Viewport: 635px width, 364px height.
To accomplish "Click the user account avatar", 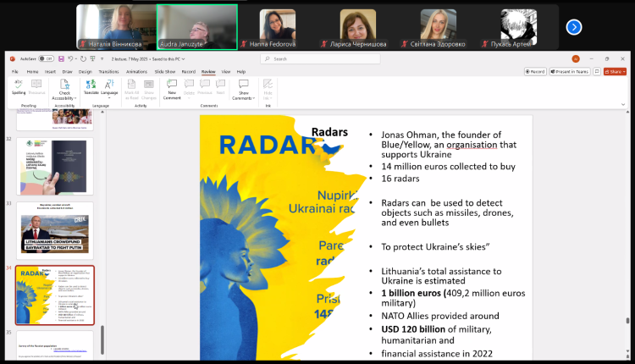I will pos(576,58).
